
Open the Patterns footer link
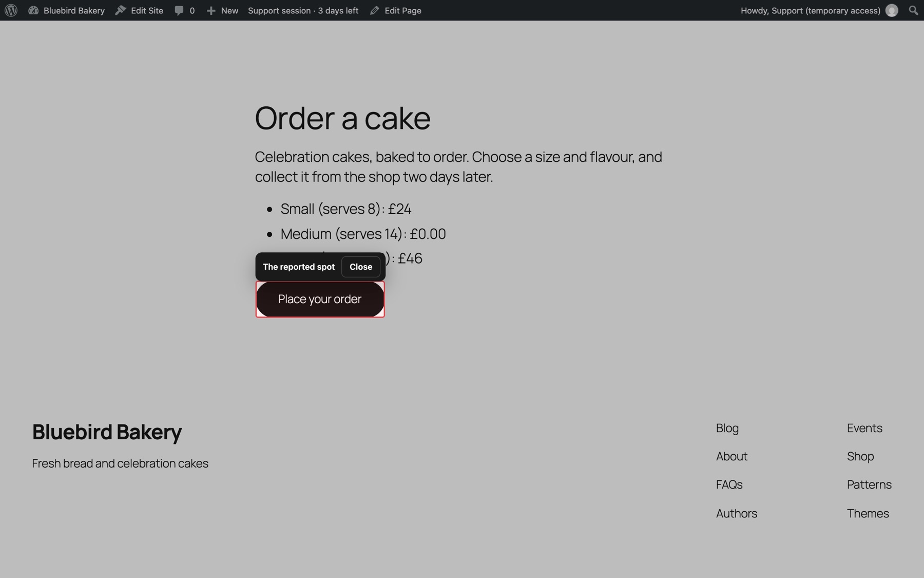click(x=869, y=484)
